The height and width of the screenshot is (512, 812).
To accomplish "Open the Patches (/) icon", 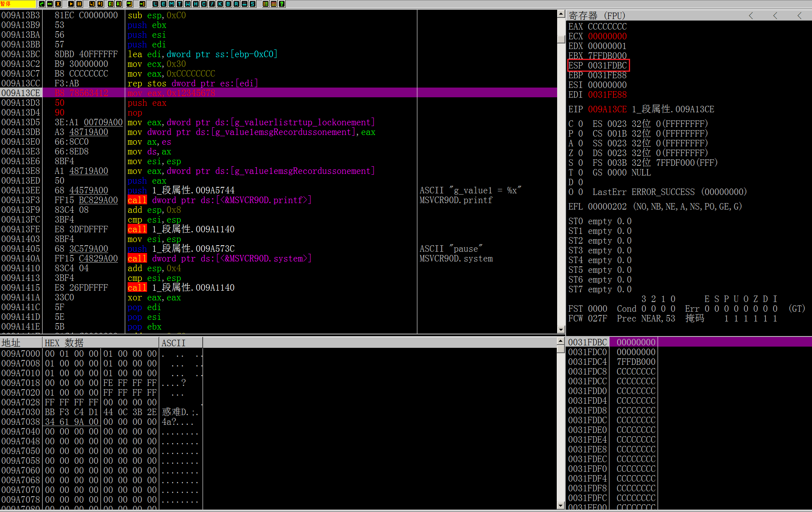I will pos(212,4).
